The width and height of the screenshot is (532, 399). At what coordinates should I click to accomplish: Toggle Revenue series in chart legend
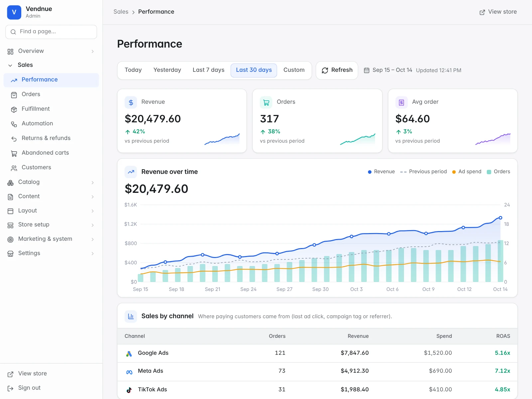click(381, 172)
